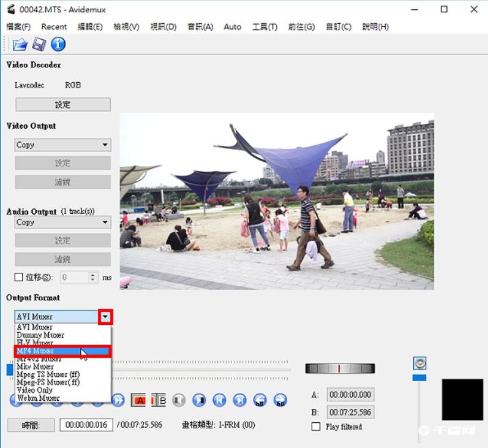Open the file Information icon
Screen dimensions: 488x448
[58, 44]
